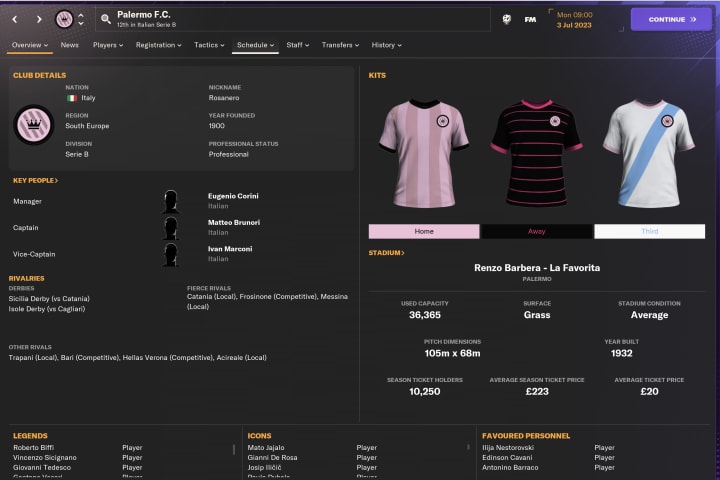The width and height of the screenshot is (720, 480).
Task: Click the date Mon 09:00 3 Jul 2023
Action: click(574, 20)
